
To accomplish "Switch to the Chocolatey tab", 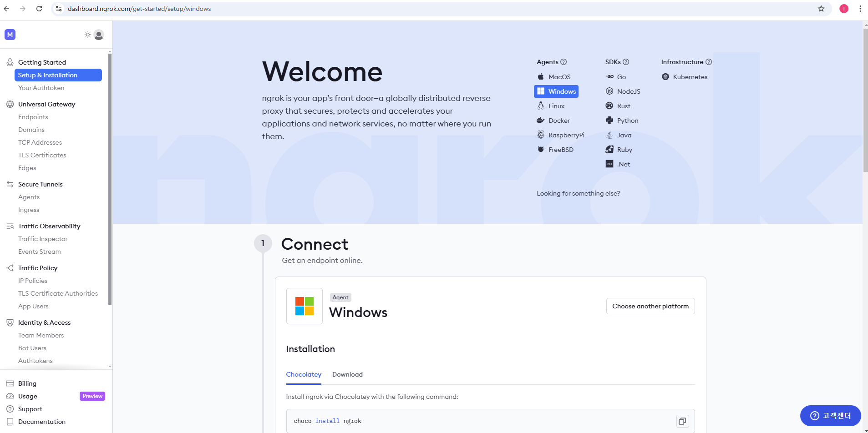I will point(304,374).
